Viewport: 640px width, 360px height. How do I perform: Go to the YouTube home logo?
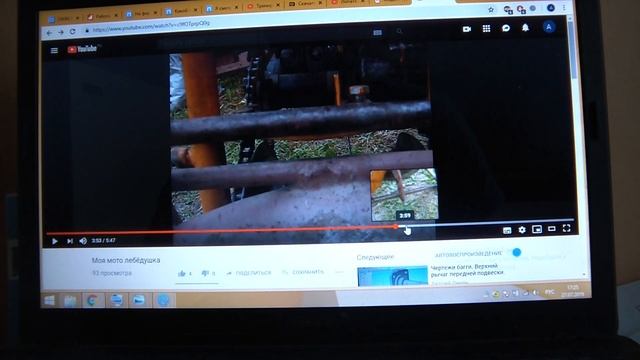[x=82, y=49]
